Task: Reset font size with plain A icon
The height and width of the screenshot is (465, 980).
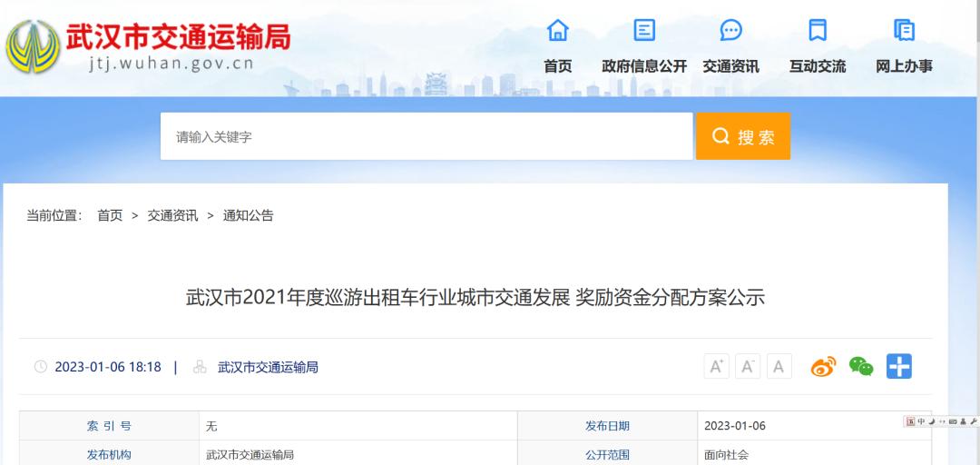Action: 779,366
